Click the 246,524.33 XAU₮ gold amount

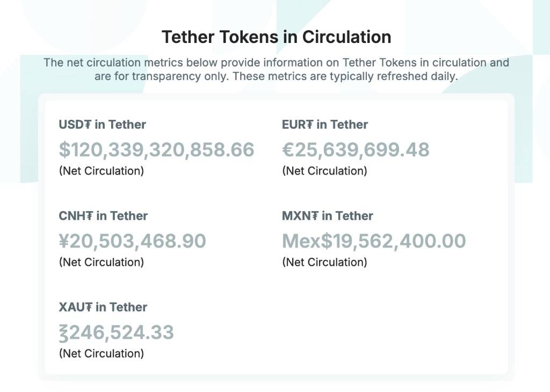(x=122, y=332)
